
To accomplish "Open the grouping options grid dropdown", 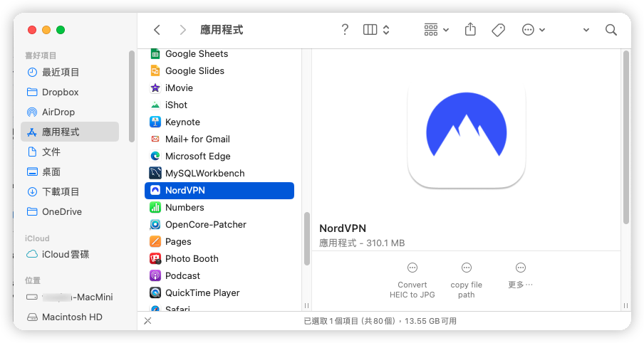I will point(436,30).
